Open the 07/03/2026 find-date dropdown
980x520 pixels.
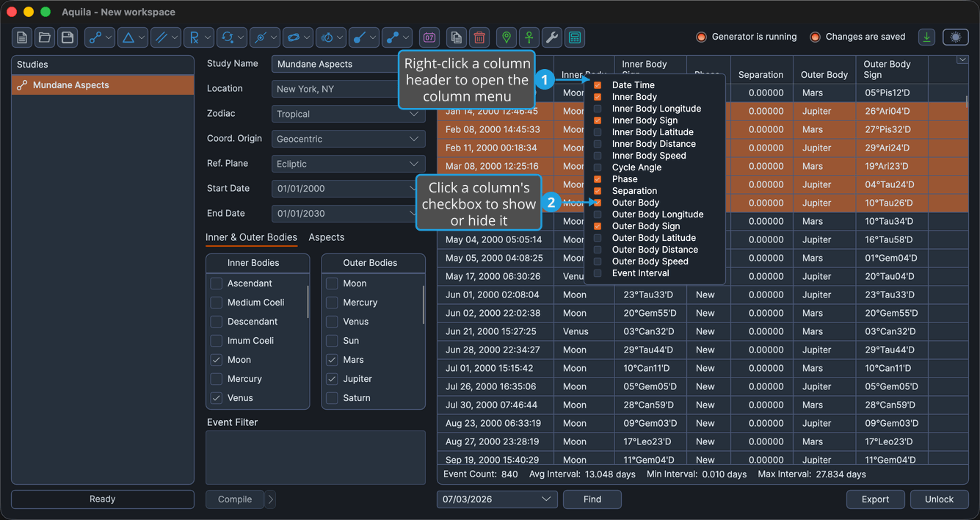[x=497, y=499]
